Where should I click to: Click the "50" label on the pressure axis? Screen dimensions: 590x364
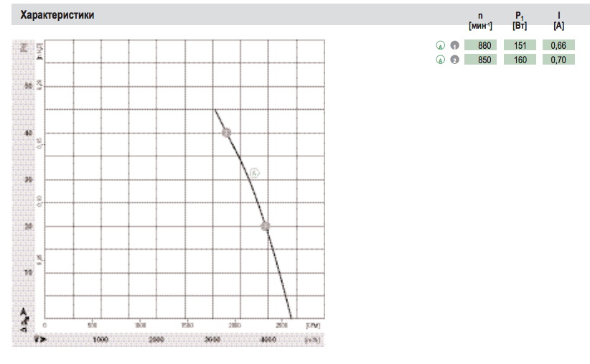click(x=28, y=86)
